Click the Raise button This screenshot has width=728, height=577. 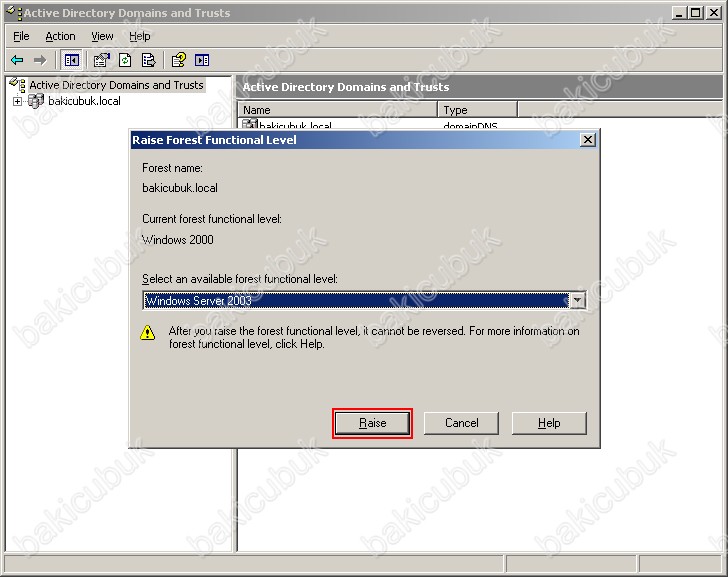pyautogui.click(x=372, y=423)
